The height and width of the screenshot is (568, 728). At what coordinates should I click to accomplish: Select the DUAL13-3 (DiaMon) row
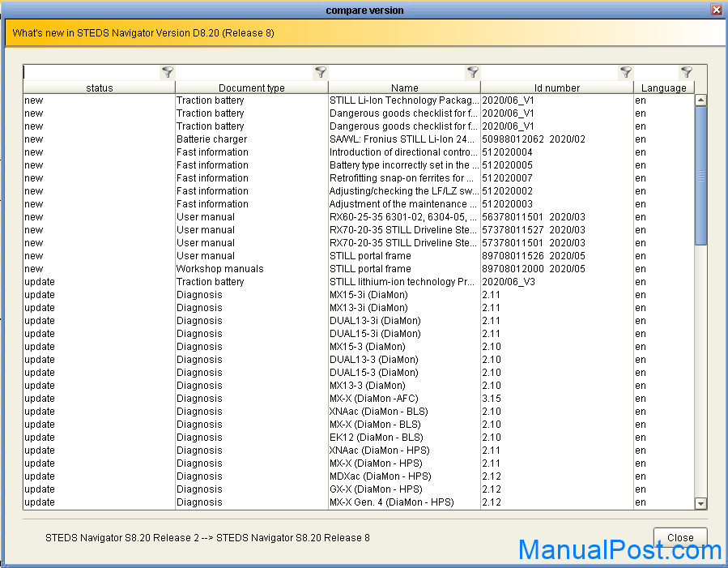(359, 361)
